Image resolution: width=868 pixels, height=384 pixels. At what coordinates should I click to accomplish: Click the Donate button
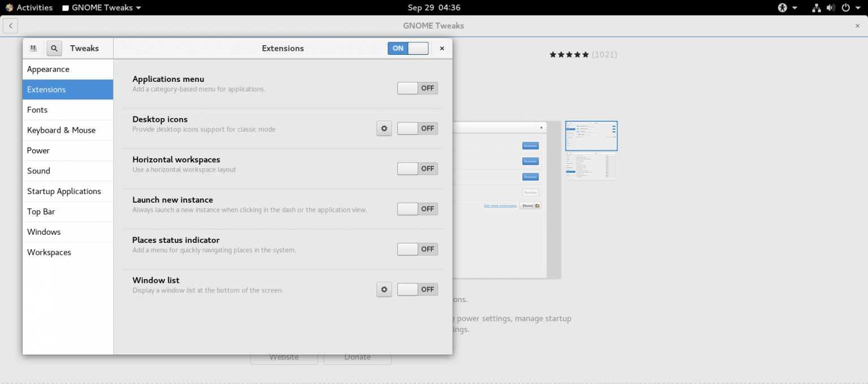(x=357, y=356)
